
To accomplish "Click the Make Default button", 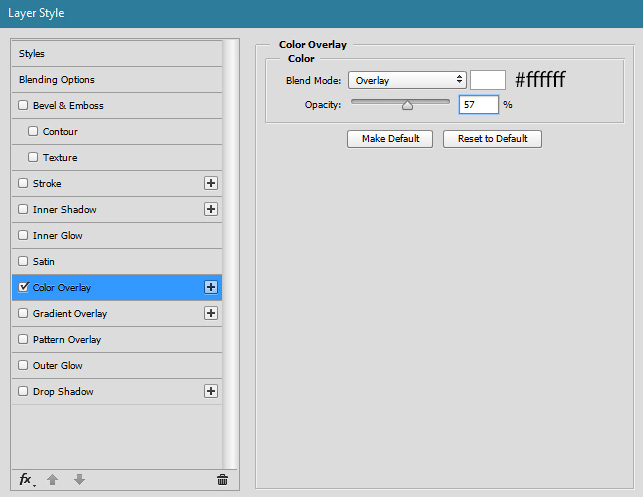I will pyautogui.click(x=390, y=139).
